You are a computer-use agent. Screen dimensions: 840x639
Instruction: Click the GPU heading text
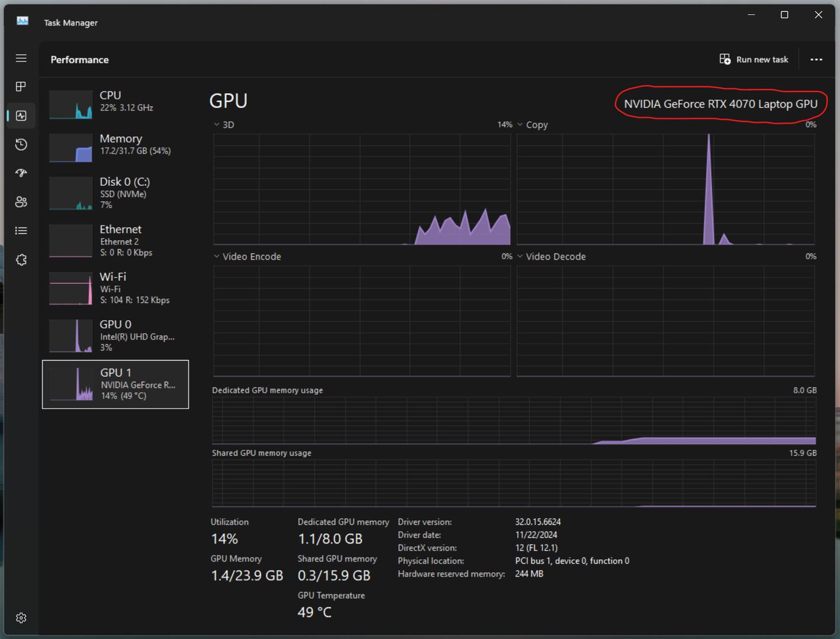coord(228,101)
